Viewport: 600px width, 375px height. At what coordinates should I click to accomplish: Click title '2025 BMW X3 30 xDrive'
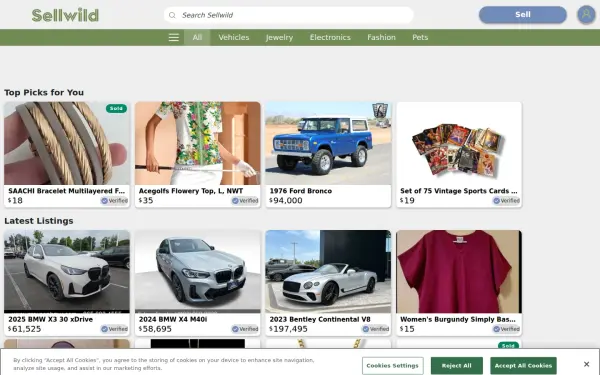[51, 320]
